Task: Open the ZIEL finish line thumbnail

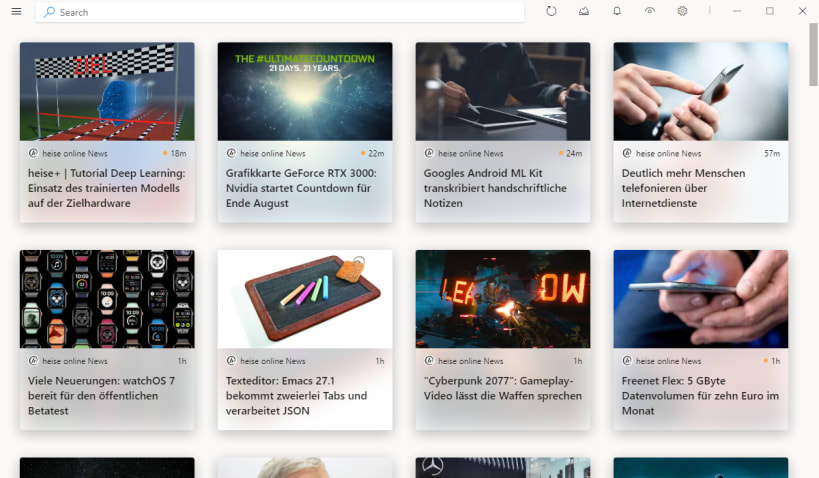Action: [107, 91]
